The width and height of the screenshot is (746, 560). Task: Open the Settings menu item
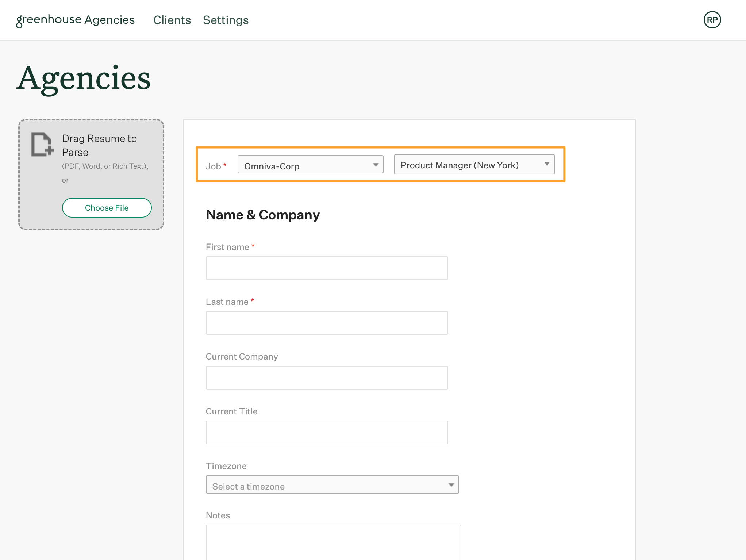click(226, 19)
